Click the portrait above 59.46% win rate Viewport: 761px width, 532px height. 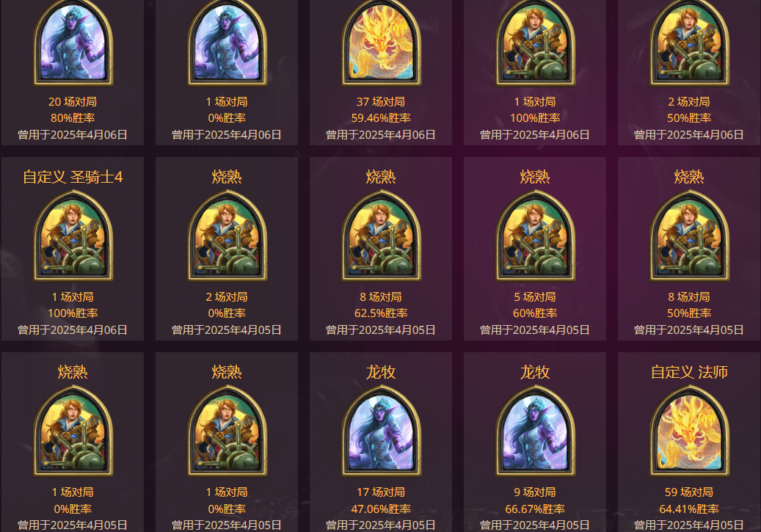[x=381, y=43]
